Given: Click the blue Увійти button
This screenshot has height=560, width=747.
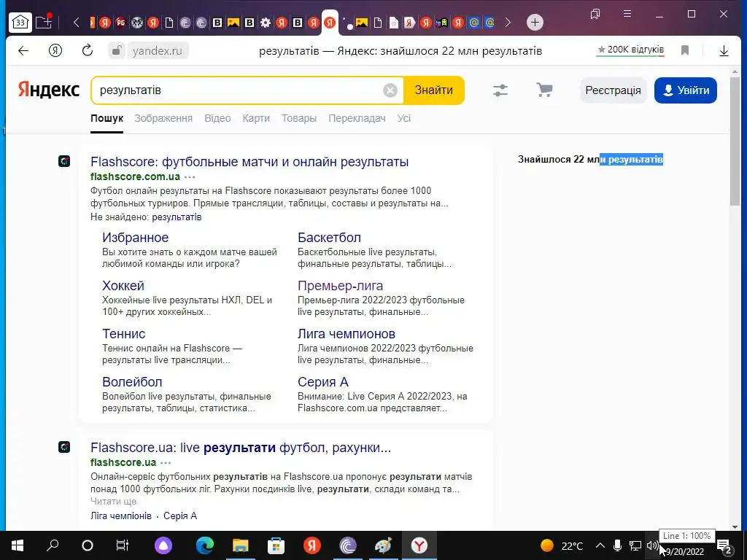Looking at the screenshot, I should (686, 90).
